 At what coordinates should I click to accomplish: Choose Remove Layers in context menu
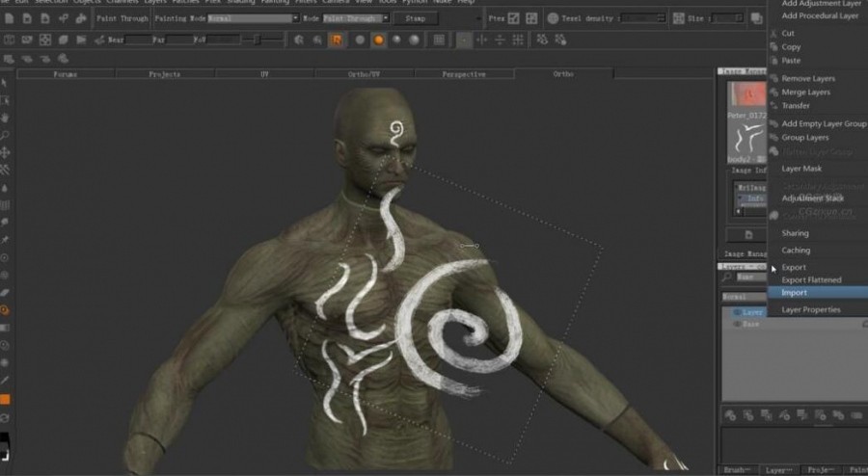click(x=808, y=78)
